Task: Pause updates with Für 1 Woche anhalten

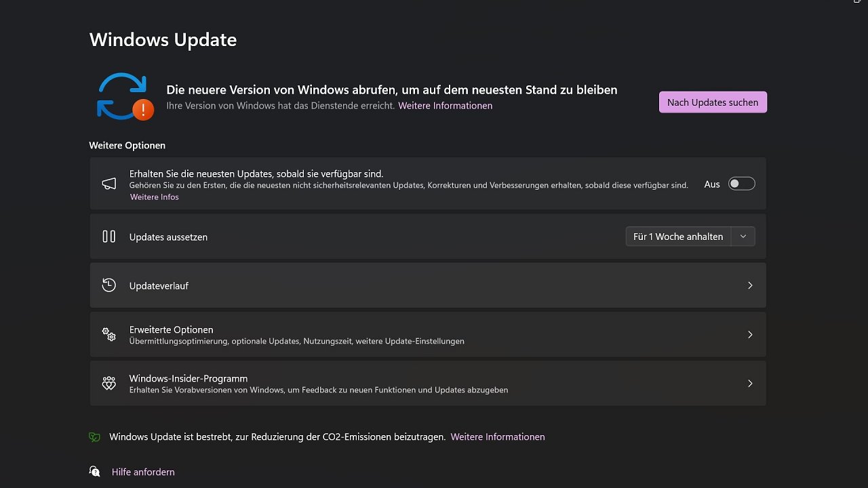Action: pyautogui.click(x=678, y=237)
